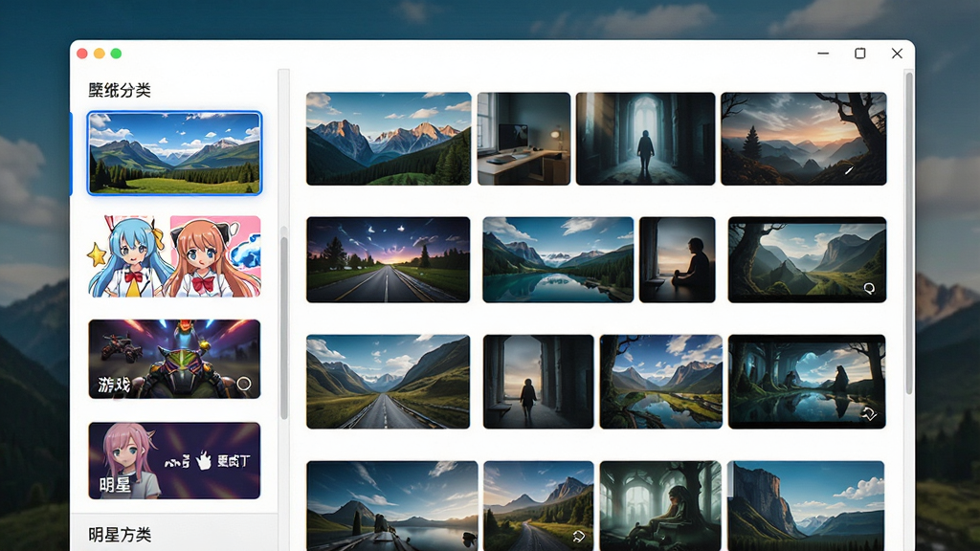
Task: Open the mountain pond with mossy roots wallpaper
Action: point(660,382)
